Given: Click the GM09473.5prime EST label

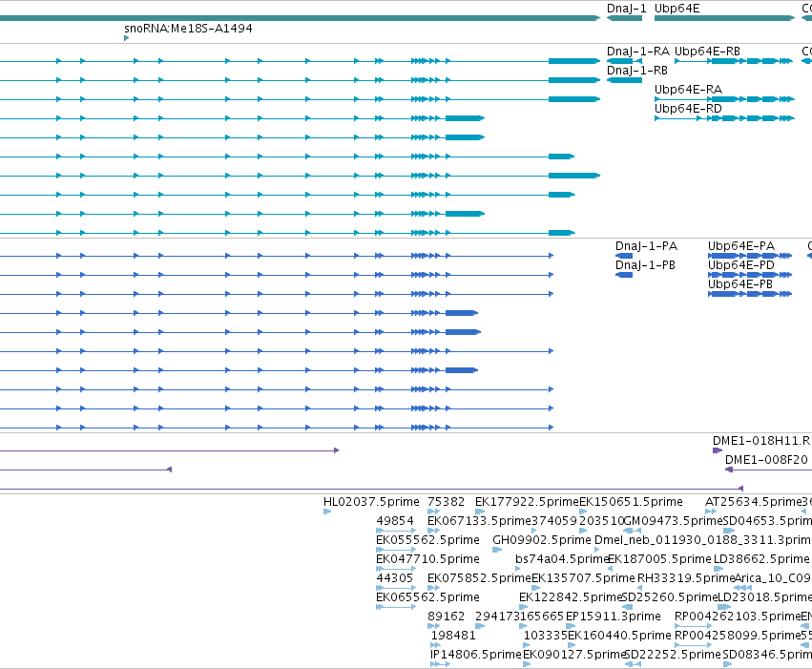Looking at the screenshot, I should (x=674, y=521).
